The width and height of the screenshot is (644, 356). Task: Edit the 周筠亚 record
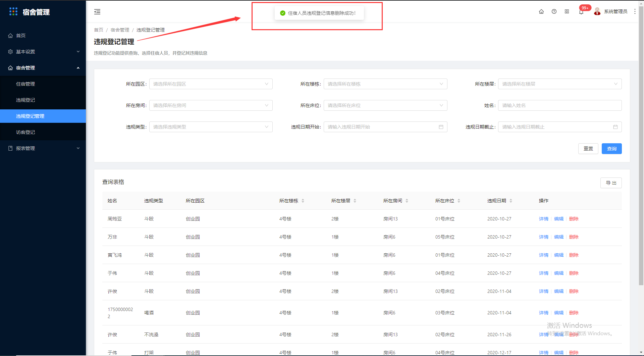559,219
